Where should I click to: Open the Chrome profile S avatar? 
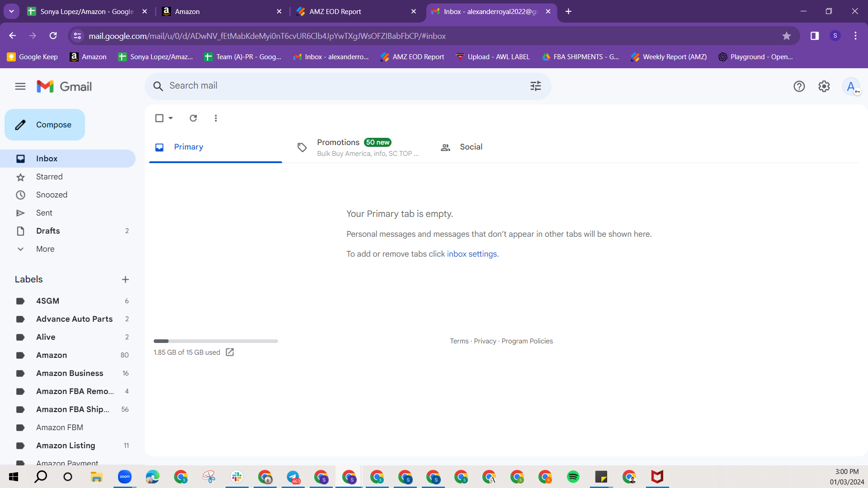pos(835,36)
